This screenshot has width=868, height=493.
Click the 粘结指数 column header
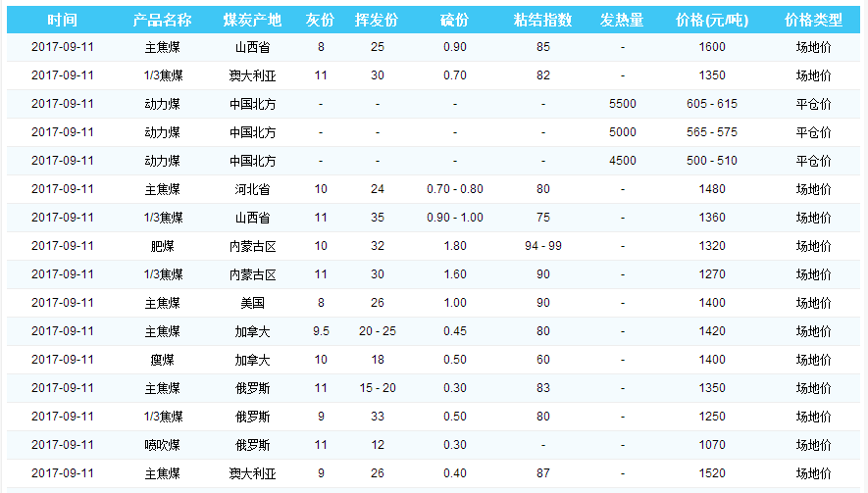542,21
